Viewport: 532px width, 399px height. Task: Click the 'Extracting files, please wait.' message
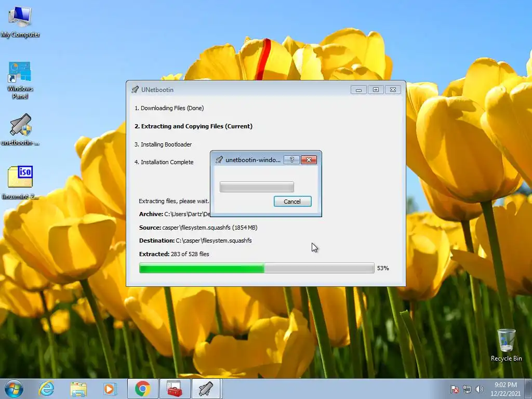click(x=174, y=201)
